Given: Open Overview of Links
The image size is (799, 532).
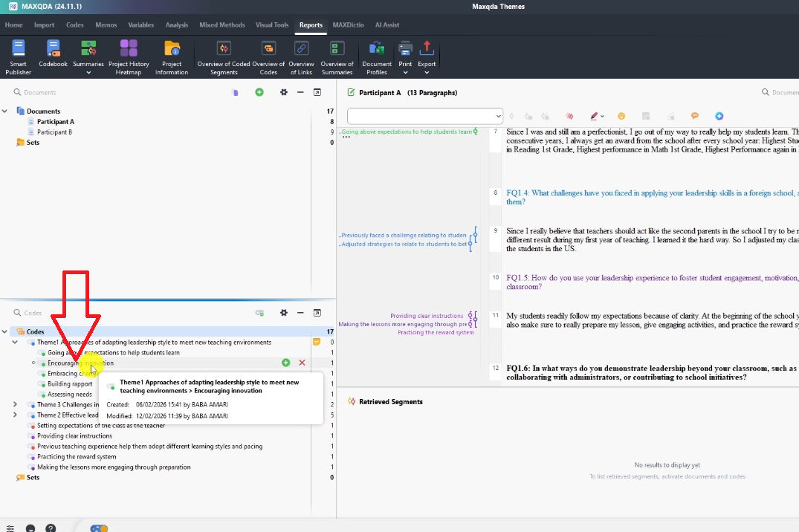Looking at the screenshot, I should point(301,57).
